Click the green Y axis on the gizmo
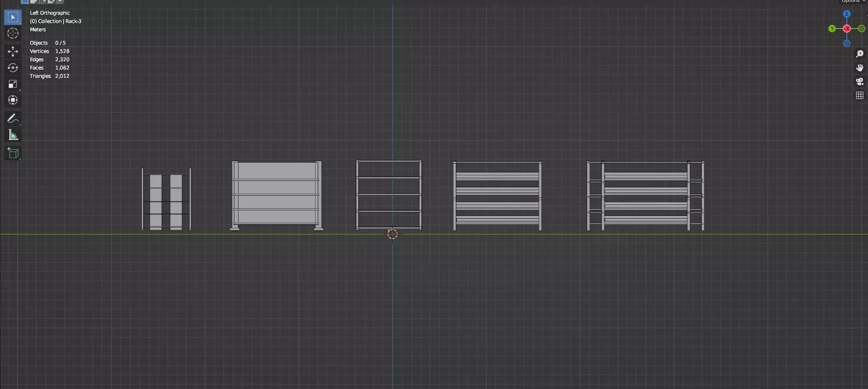The image size is (868, 389). tap(832, 29)
